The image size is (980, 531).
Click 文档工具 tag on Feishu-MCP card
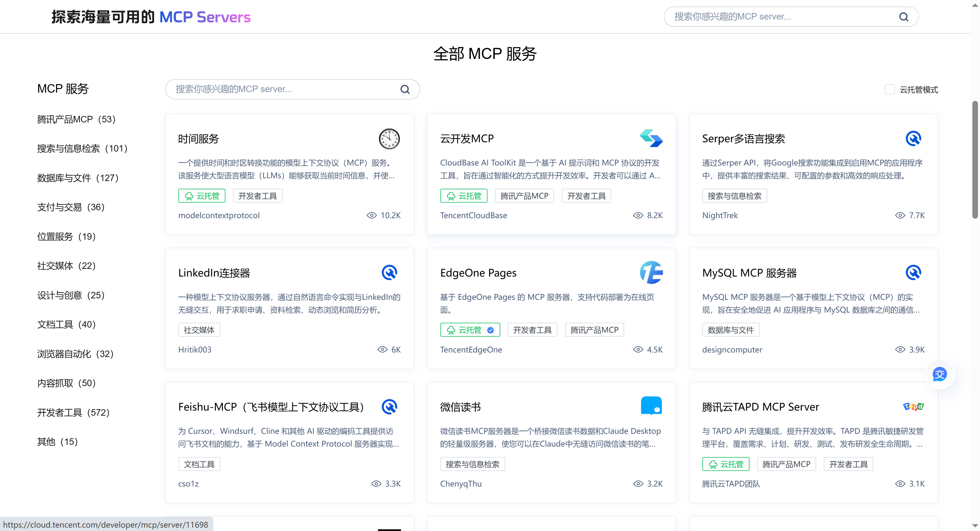click(x=199, y=464)
